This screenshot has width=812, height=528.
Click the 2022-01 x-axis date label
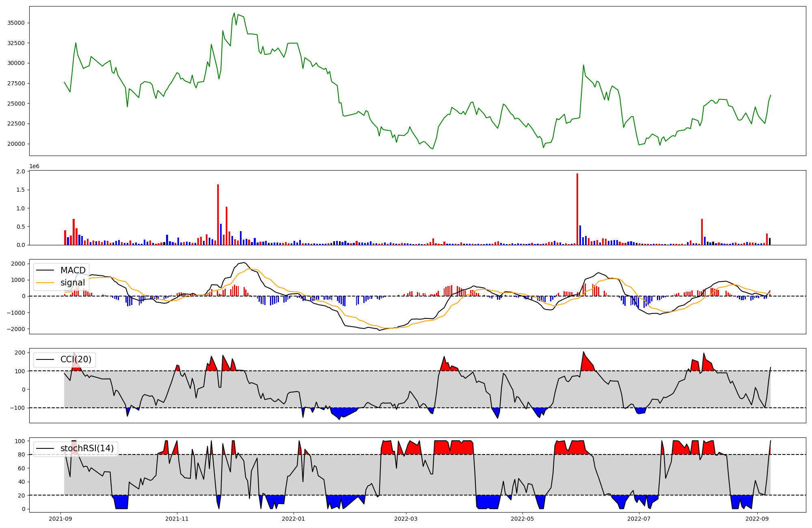(x=293, y=519)
